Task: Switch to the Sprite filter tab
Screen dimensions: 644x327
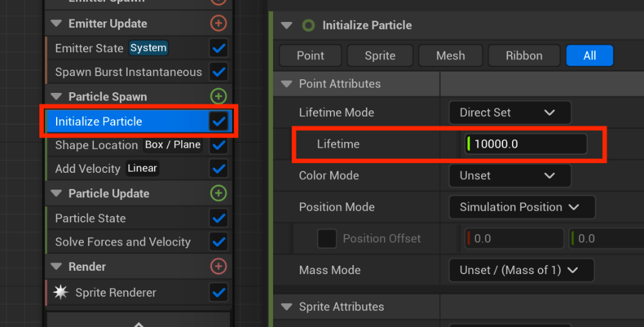Action: [x=380, y=55]
